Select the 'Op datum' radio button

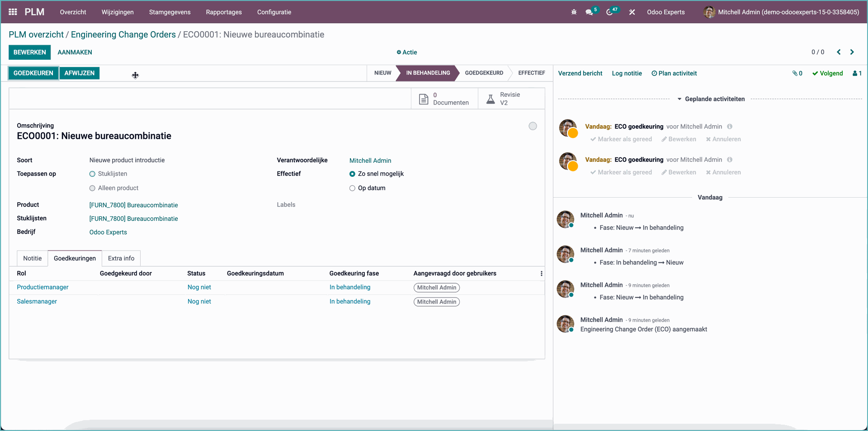pos(352,188)
